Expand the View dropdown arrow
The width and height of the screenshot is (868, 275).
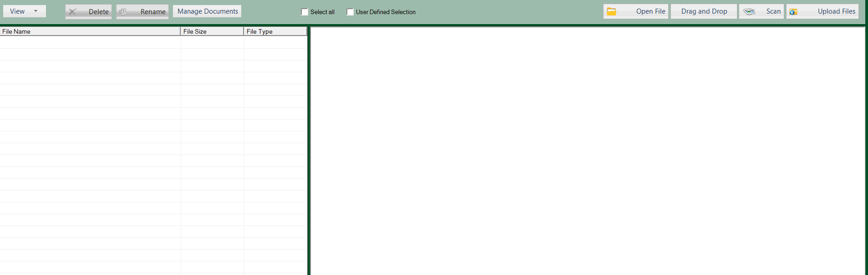pos(36,11)
